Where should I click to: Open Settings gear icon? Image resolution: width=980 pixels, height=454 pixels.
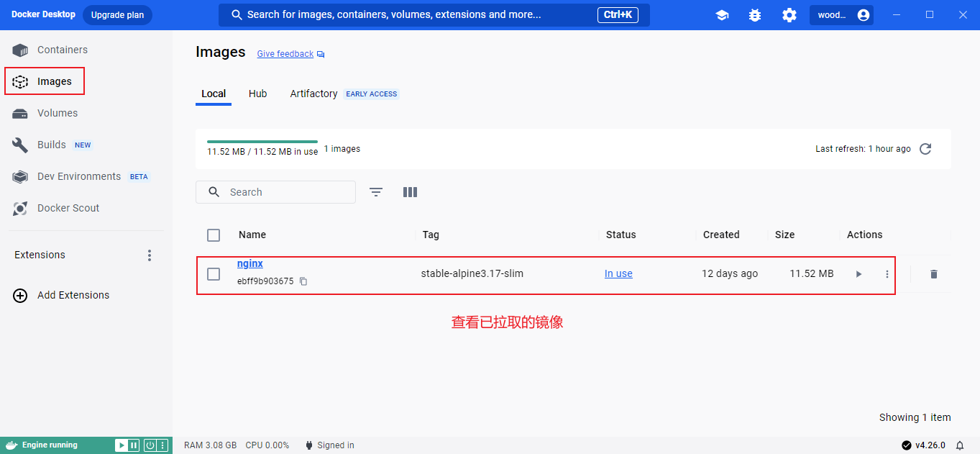[789, 15]
